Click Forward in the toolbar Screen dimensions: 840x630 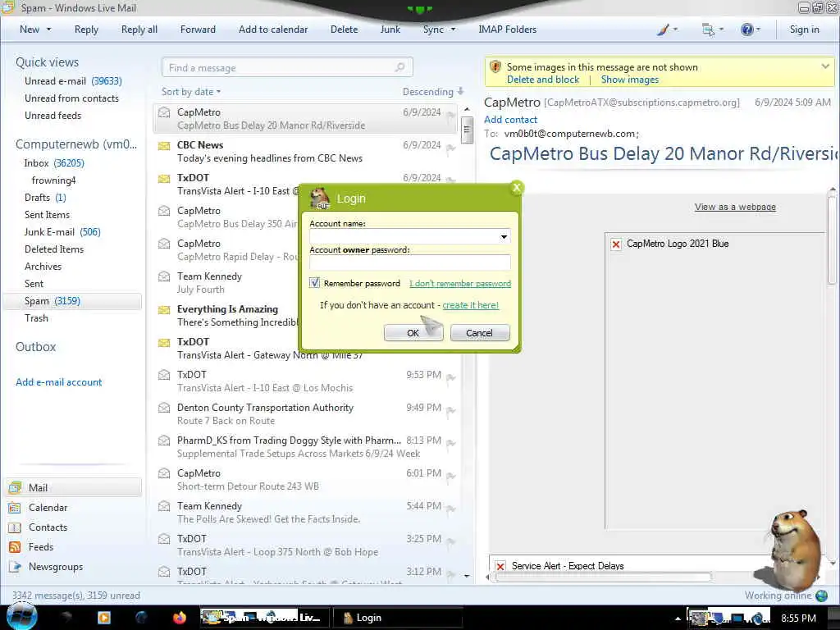pos(198,30)
